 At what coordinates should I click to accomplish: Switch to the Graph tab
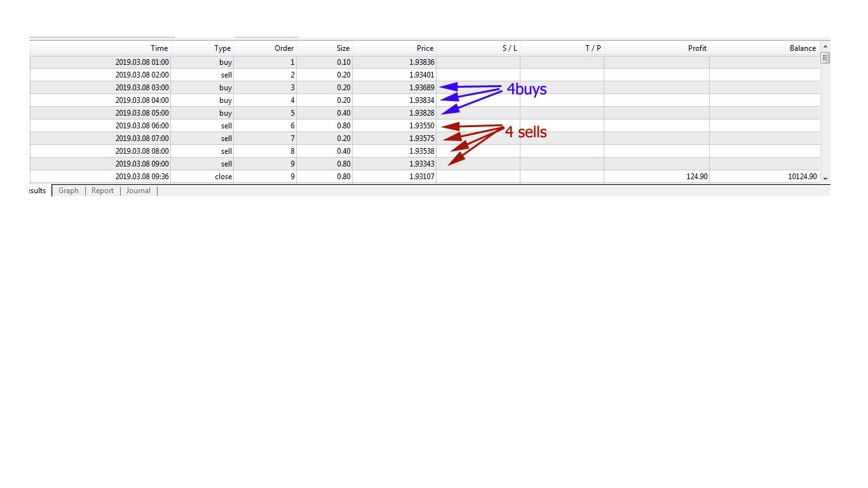69,191
